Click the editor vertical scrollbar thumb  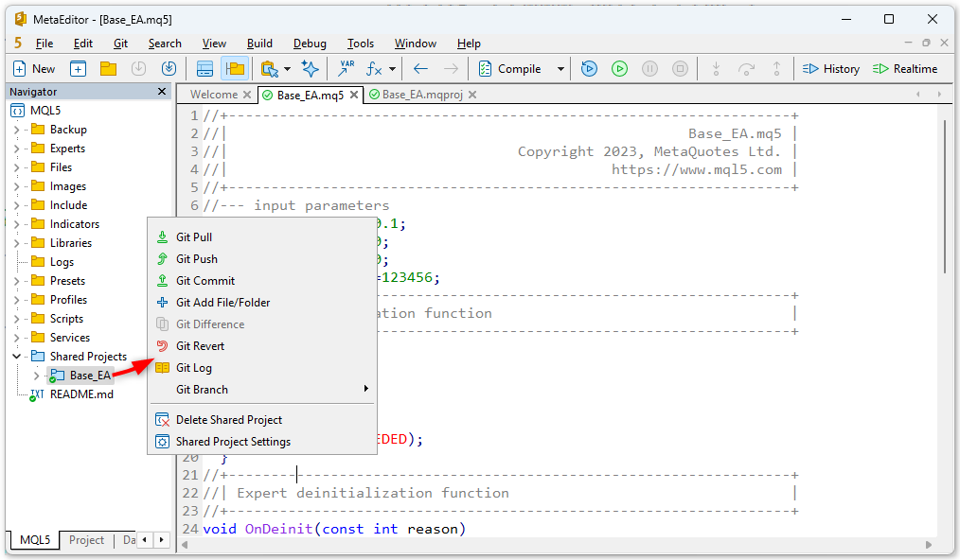click(945, 196)
